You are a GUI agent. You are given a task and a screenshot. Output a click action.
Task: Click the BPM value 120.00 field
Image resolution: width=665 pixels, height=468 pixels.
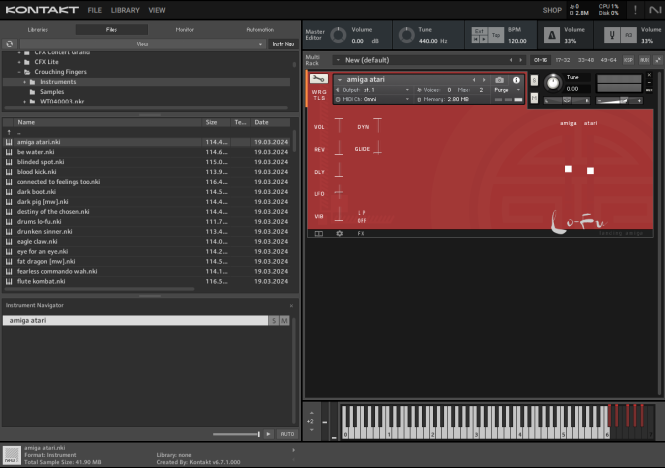(x=517, y=41)
